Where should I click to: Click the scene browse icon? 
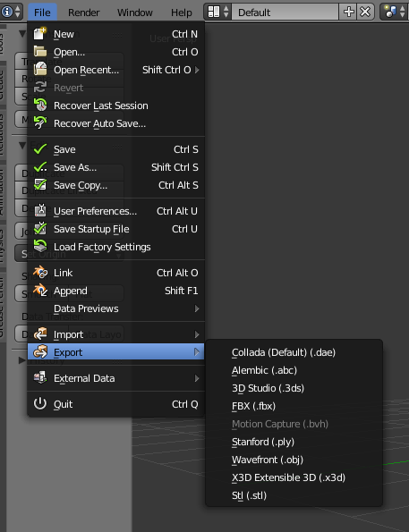(x=391, y=12)
